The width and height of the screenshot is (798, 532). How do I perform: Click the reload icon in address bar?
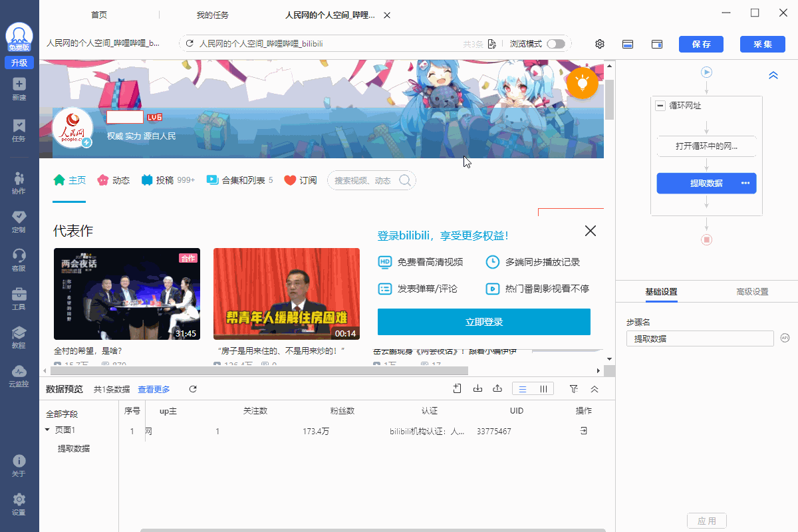click(190, 44)
